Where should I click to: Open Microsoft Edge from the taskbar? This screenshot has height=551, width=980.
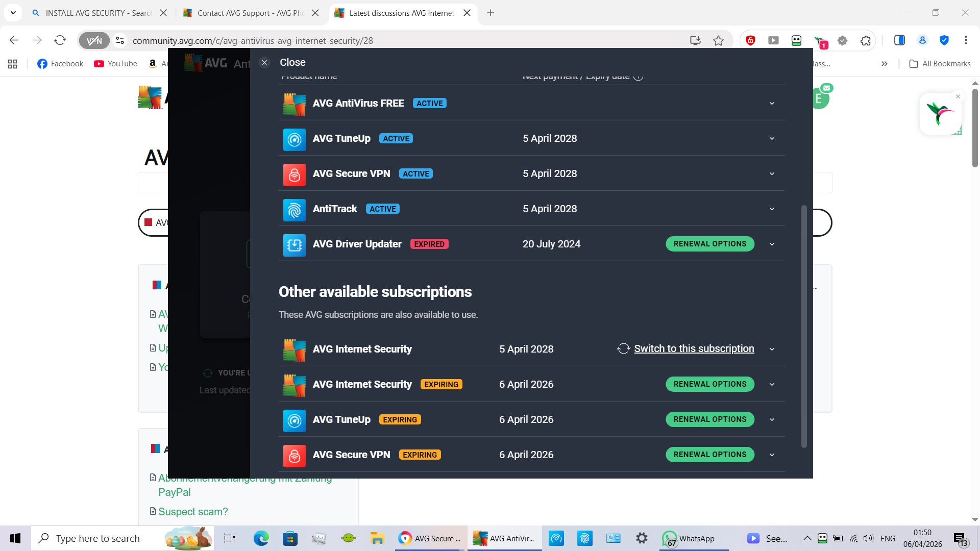(261, 538)
